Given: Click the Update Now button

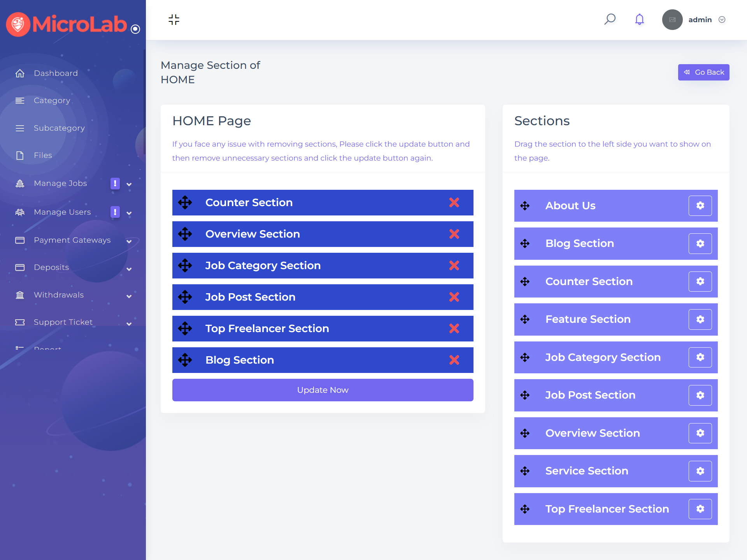Looking at the screenshot, I should pyautogui.click(x=323, y=390).
